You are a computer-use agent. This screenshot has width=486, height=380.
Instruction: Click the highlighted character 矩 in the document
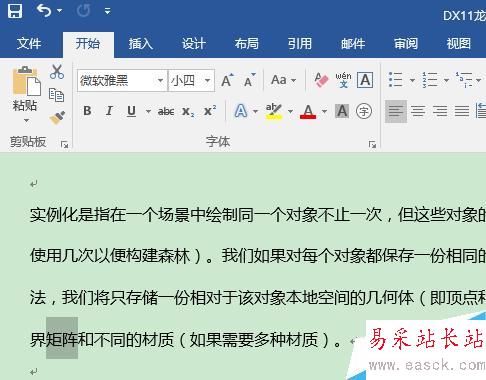coord(54,339)
